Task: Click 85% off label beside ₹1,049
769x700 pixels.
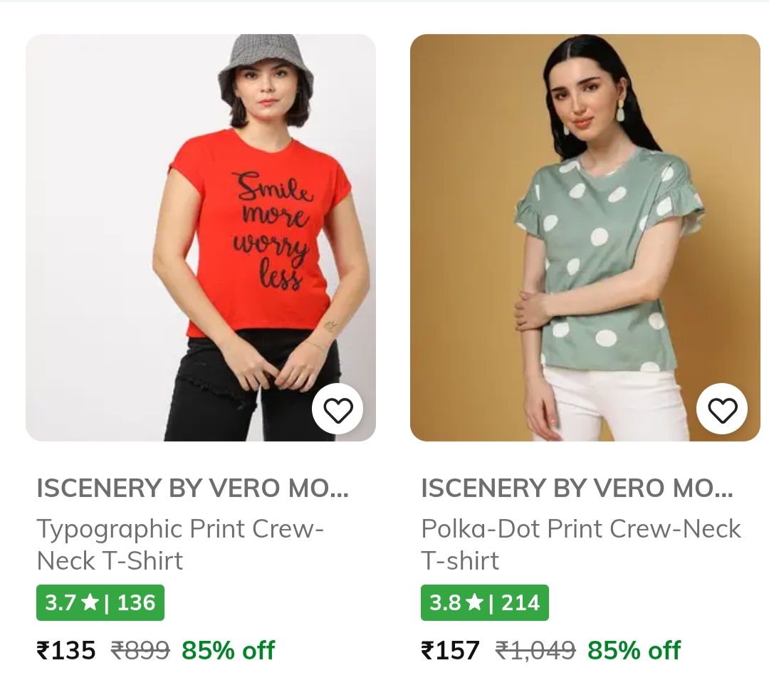Action: point(634,650)
